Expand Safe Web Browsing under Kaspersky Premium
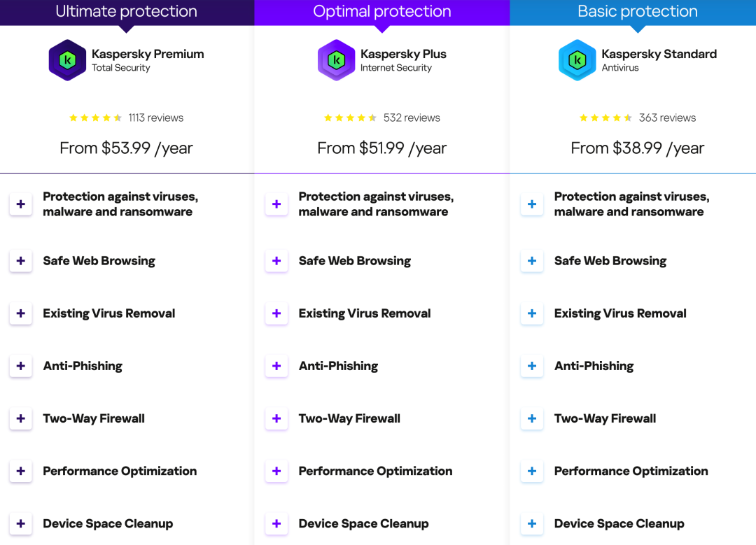The height and width of the screenshot is (545, 756). click(x=21, y=261)
